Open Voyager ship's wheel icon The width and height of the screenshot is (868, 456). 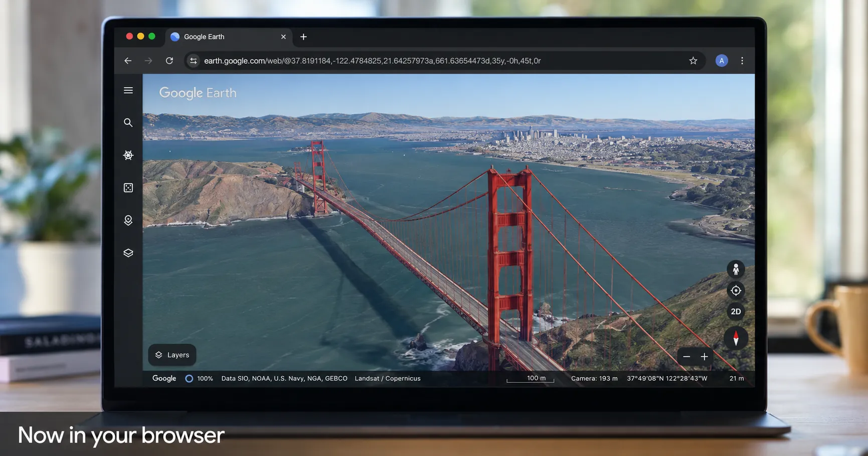[128, 155]
